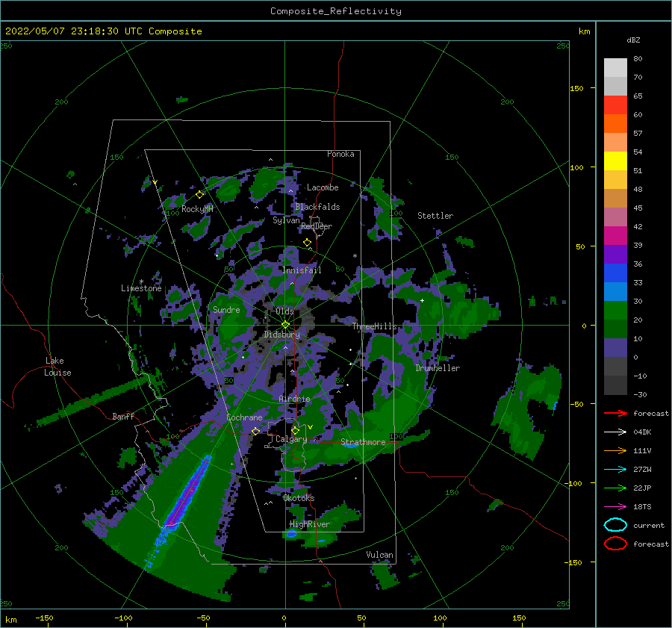The image size is (672, 628).
Task: Click the Lake Louise label
Action: click(x=58, y=367)
